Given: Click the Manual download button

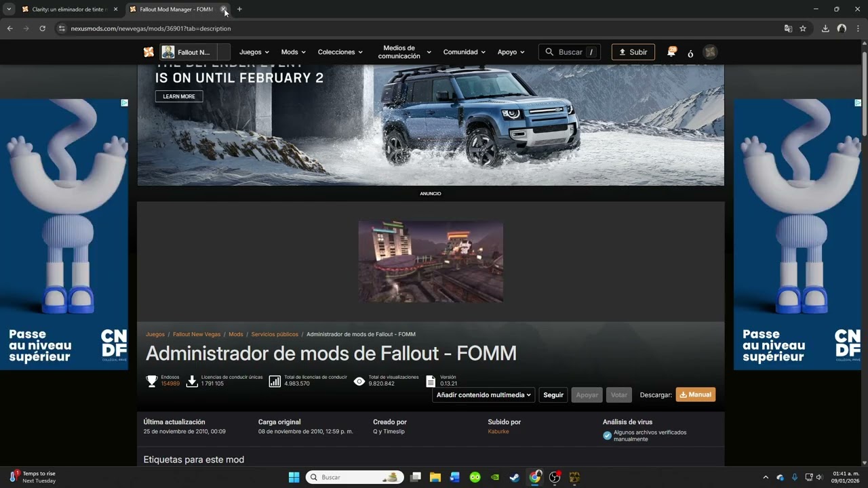Looking at the screenshot, I should (x=696, y=394).
